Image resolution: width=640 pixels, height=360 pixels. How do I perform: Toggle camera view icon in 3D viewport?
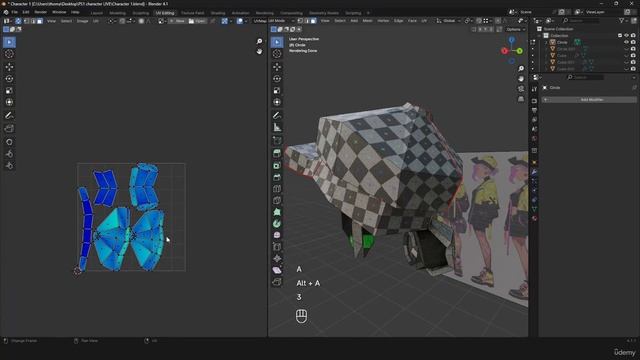click(x=521, y=89)
